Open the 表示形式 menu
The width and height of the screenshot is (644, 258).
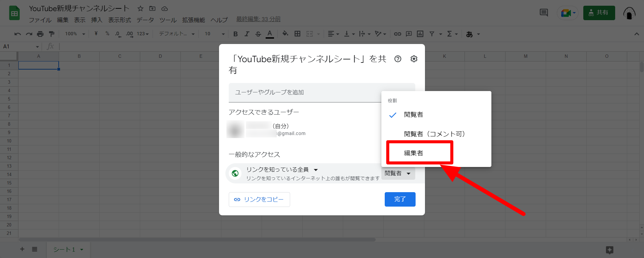pos(119,20)
